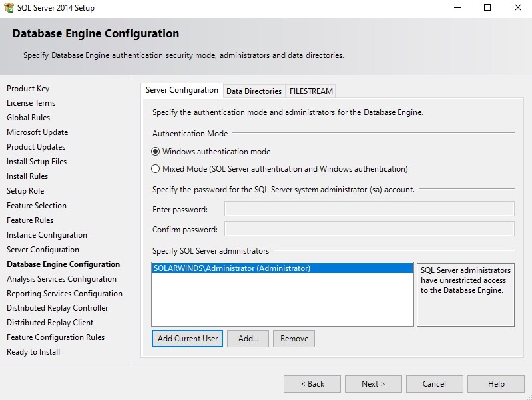Viewport: 532px width, 400px height.
Task: Click Database Engine Configuration step in sidebar
Action: (63, 264)
